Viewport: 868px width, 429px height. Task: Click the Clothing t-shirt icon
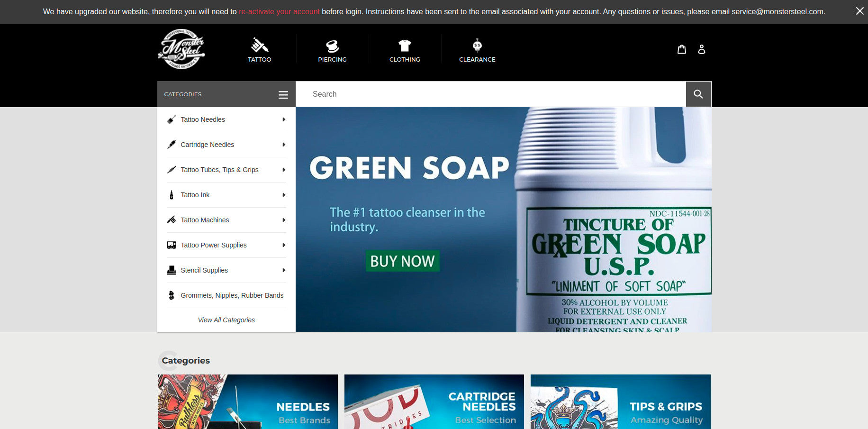(405, 46)
